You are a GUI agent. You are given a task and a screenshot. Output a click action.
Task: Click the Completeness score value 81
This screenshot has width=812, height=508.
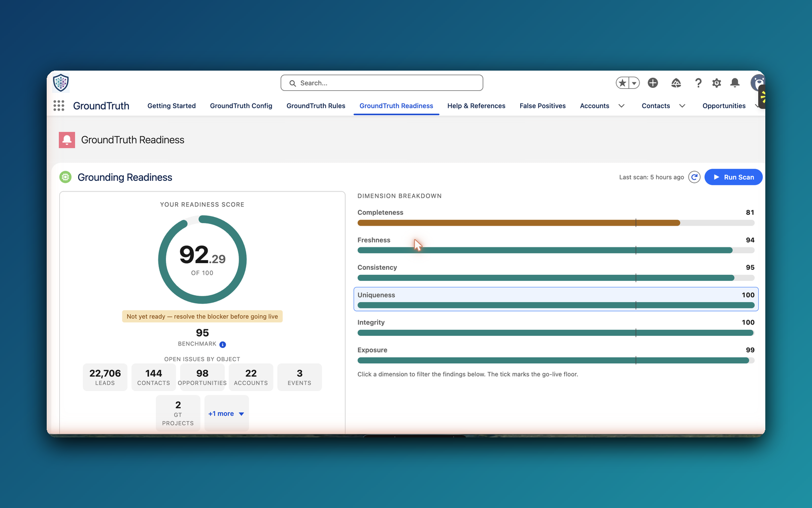(x=750, y=212)
